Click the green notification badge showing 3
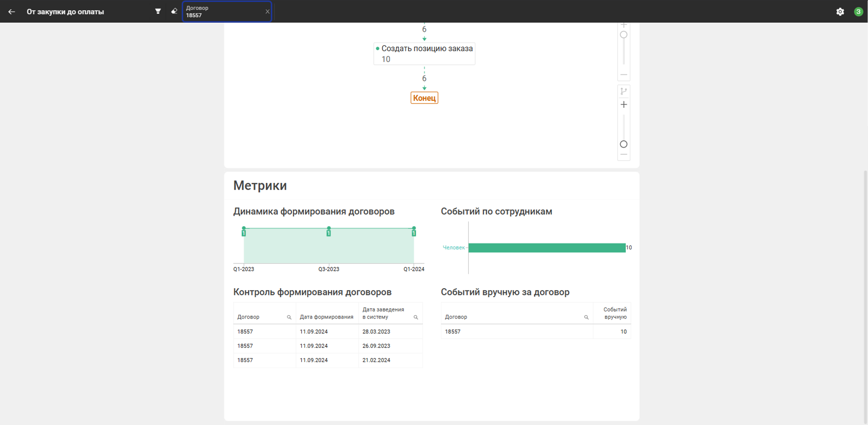The width and height of the screenshot is (868, 425). tap(858, 12)
